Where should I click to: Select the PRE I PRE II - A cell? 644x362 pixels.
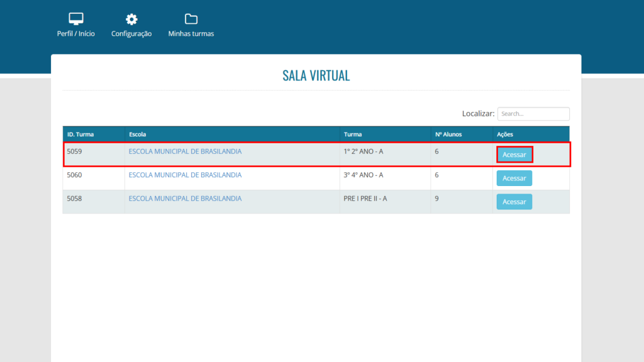365,199
